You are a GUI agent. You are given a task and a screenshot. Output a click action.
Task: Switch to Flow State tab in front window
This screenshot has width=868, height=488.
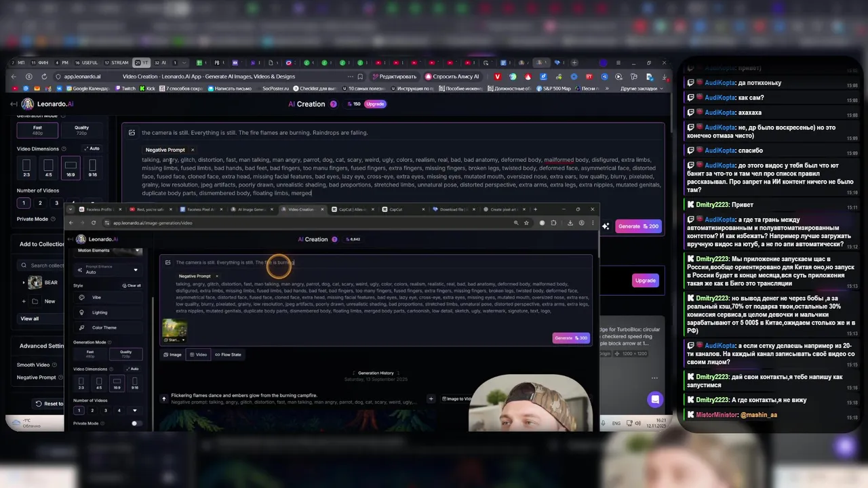click(x=228, y=354)
